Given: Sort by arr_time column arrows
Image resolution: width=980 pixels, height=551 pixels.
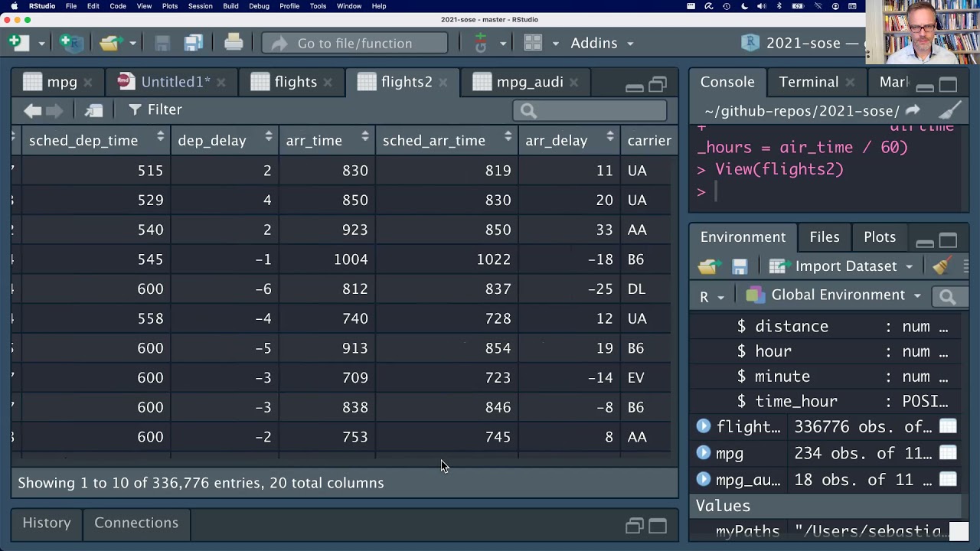Looking at the screenshot, I should pyautogui.click(x=364, y=137).
